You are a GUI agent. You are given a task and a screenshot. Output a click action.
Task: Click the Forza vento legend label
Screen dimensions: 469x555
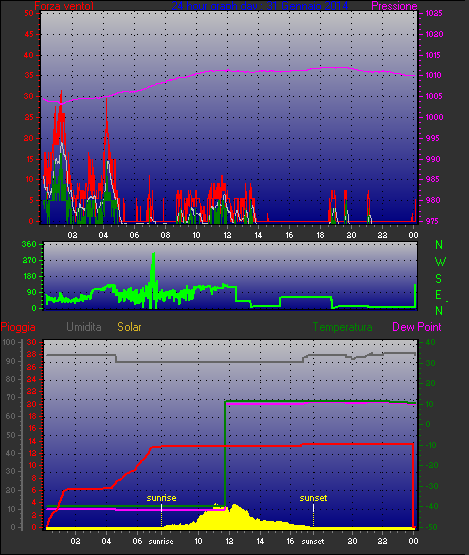pyautogui.click(x=64, y=5)
